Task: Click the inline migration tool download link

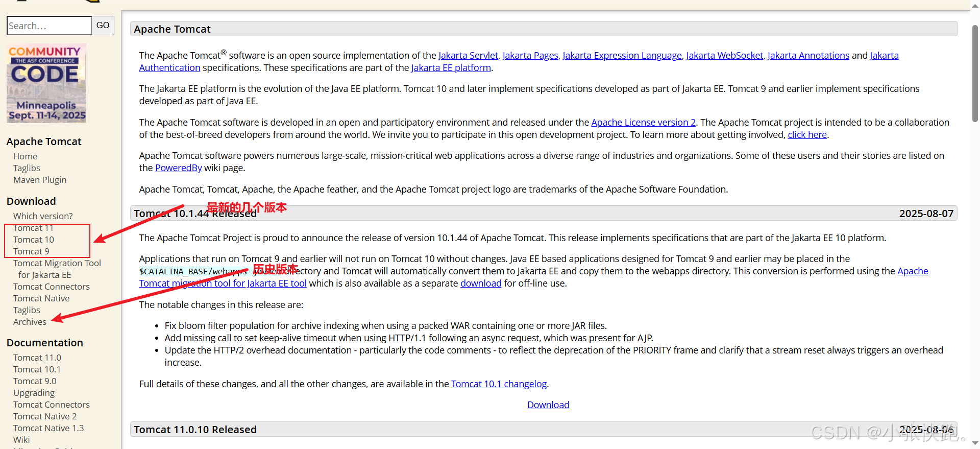Action: coord(481,283)
